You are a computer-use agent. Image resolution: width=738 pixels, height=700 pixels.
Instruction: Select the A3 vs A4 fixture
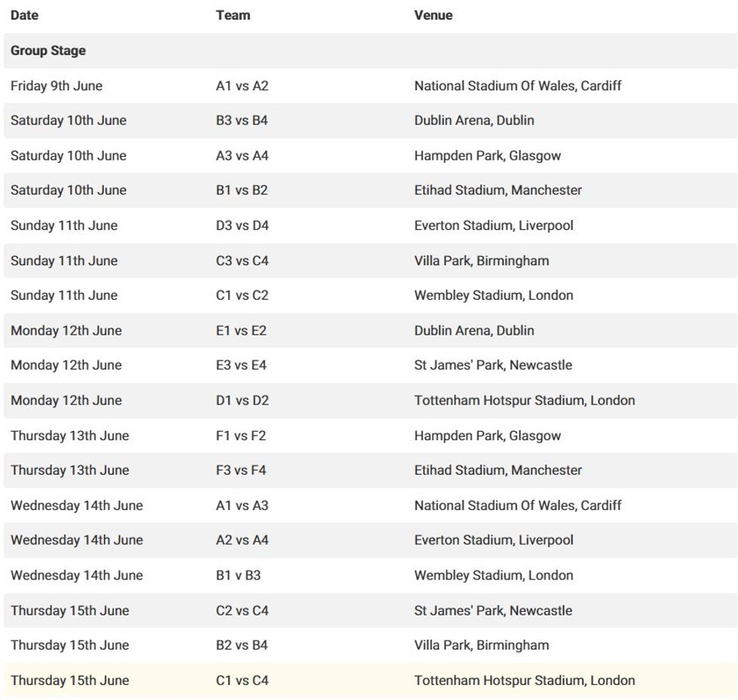(x=242, y=156)
